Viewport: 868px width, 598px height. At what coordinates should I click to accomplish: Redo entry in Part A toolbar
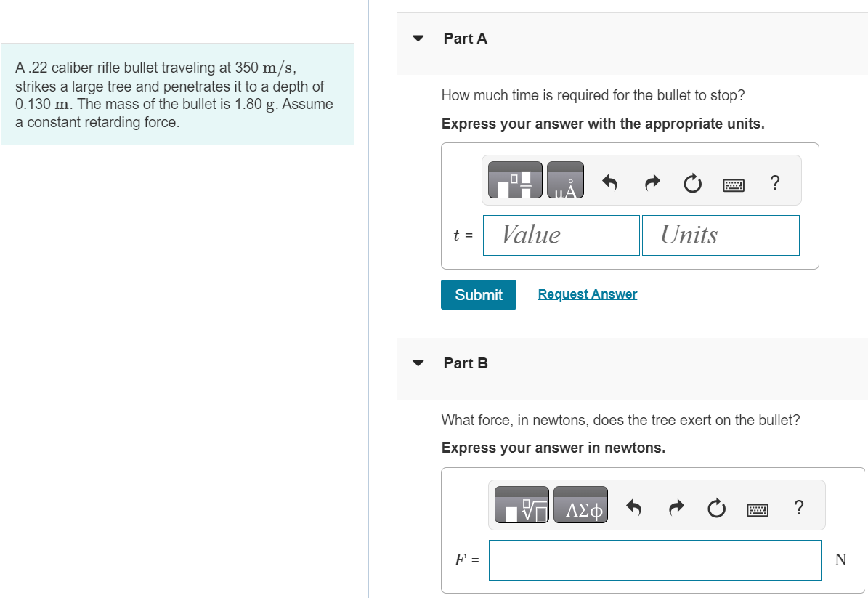pyautogui.click(x=653, y=182)
